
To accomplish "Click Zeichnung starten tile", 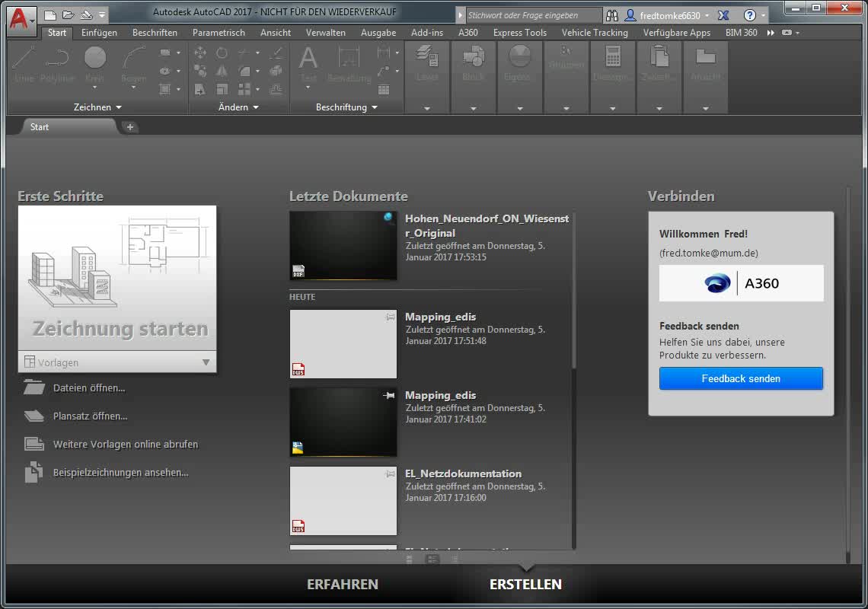I will [x=117, y=278].
